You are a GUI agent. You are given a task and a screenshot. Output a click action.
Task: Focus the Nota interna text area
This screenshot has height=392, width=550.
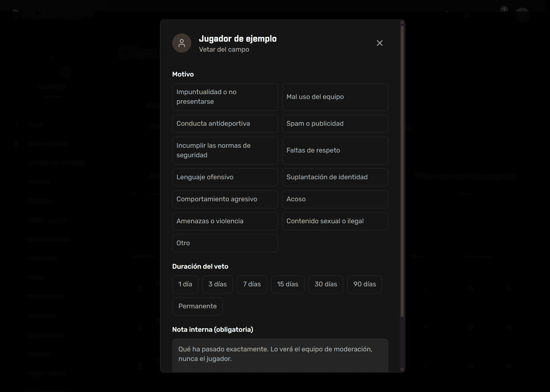280,355
